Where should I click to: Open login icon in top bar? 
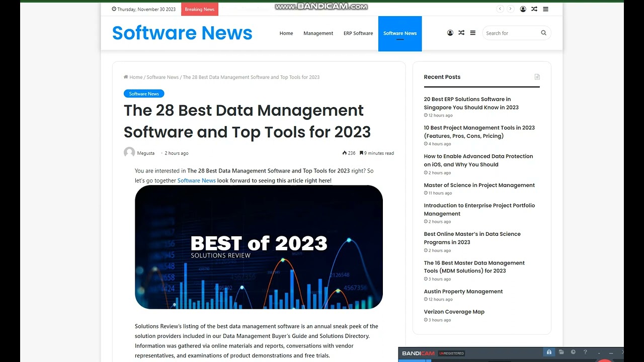(523, 9)
